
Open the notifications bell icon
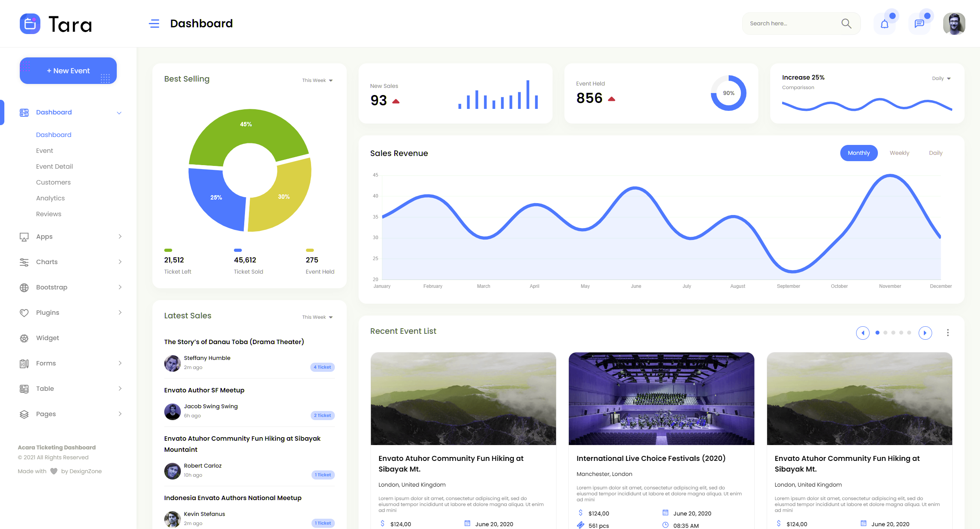(885, 24)
